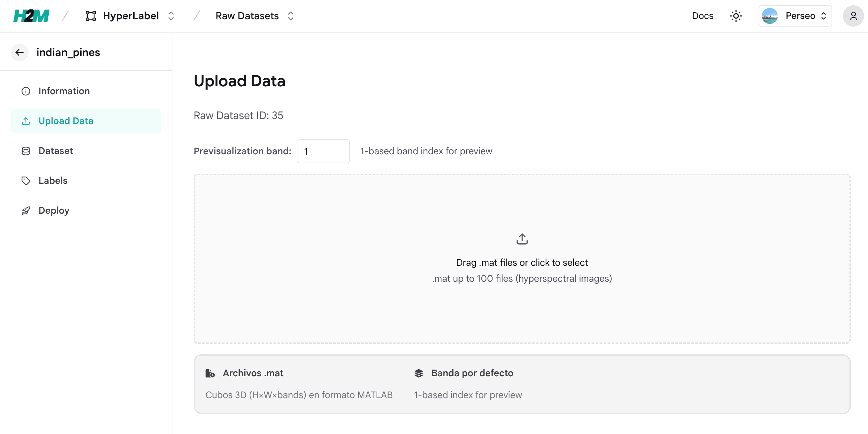Go back using the arrow next to indian_pines
The height and width of the screenshot is (434, 868).
click(20, 52)
